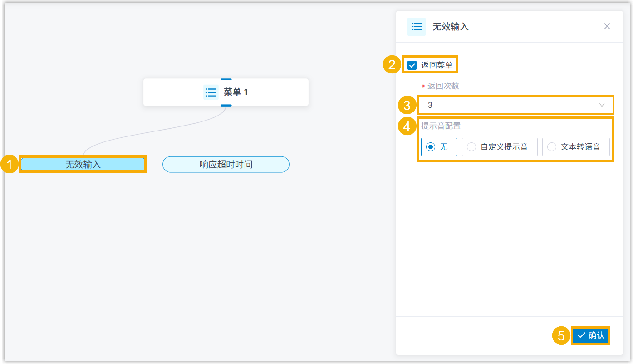This screenshot has height=364, width=633.
Task: Click the orange number 1 step badge
Action: tap(10, 165)
